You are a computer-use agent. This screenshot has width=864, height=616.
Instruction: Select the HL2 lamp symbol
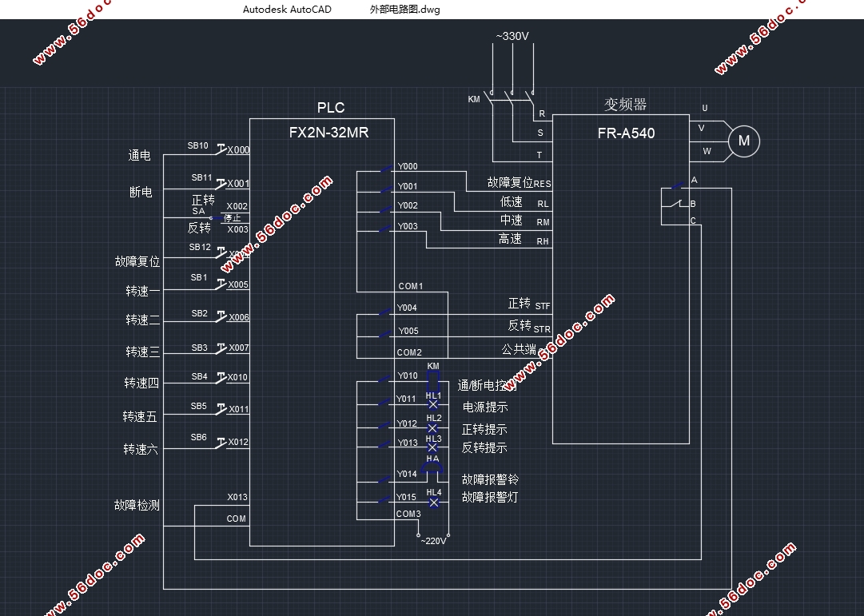tap(432, 427)
